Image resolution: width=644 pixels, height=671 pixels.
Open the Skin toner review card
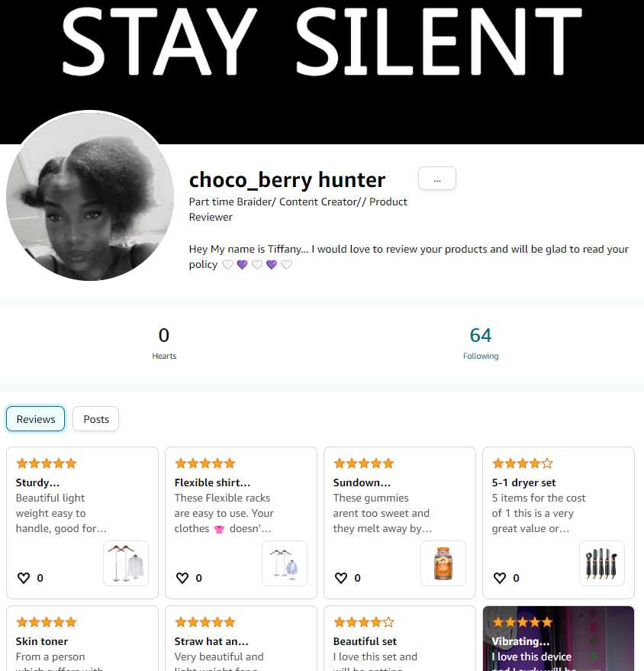[x=82, y=638]
